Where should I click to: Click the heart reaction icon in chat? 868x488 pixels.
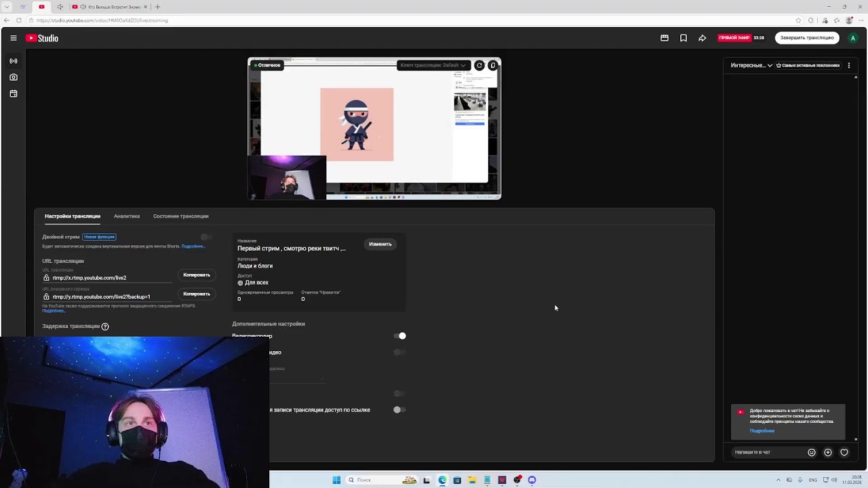844,452
